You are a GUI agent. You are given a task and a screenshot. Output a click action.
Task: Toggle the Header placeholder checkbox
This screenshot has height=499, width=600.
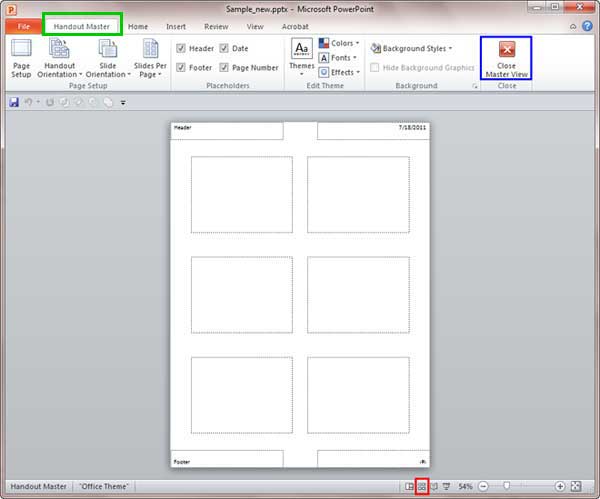[x=181, y=48]
